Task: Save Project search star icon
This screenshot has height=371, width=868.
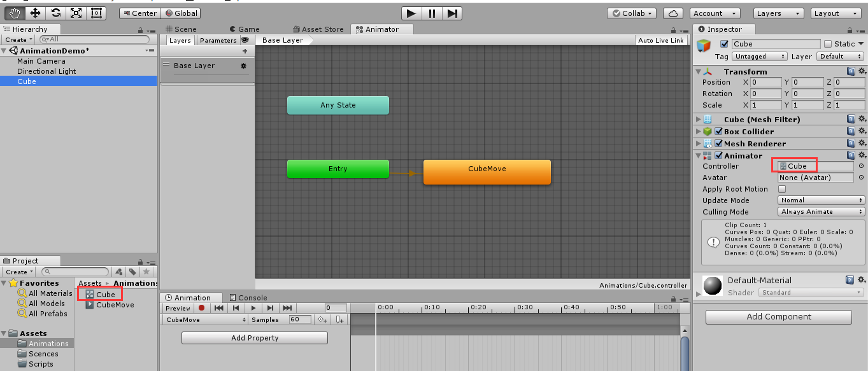Action: pyautogui.click(x=146, y=272)
